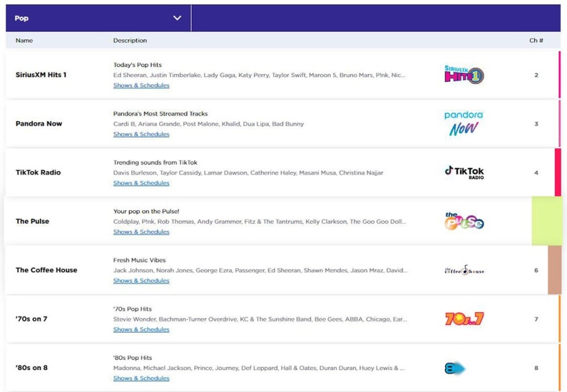Click Your pop on the Pulse! text
This screenshot has width=567, height=392.
click(x=146, y=212)
